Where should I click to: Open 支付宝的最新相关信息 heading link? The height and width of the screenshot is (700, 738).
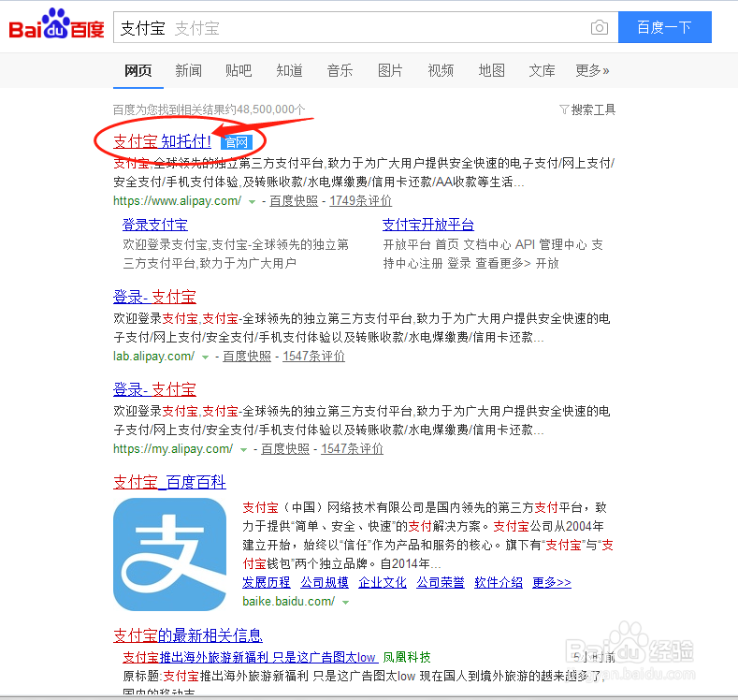[x=188, y=635]
